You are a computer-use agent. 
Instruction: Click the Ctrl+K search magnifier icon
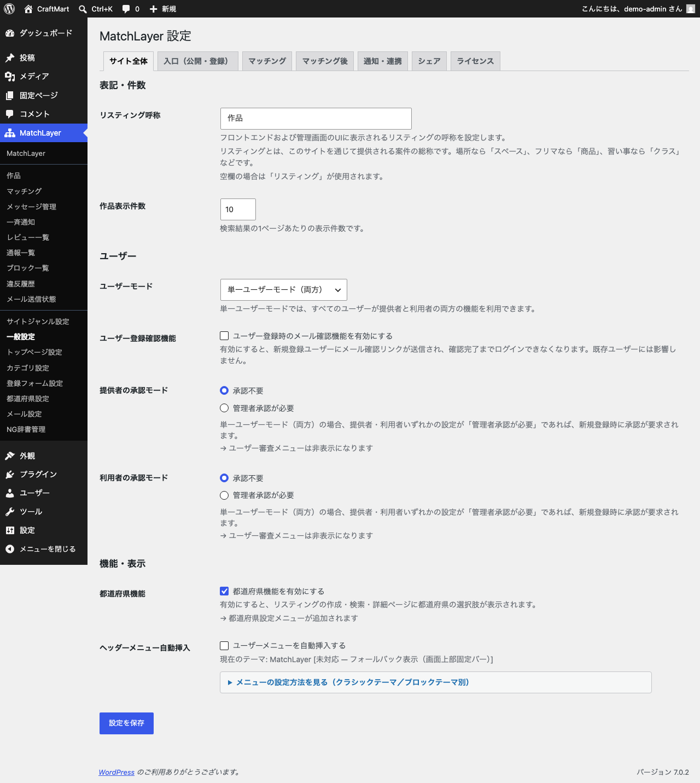point(83,9)
